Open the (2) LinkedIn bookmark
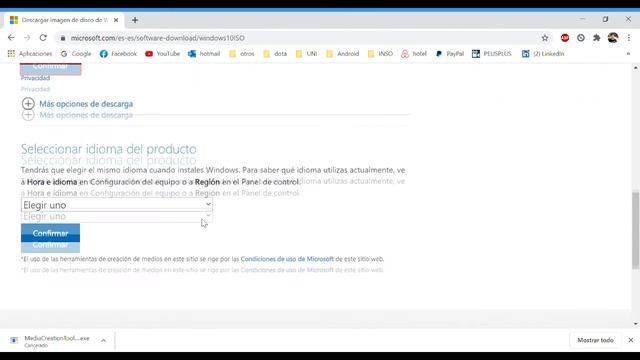 pos(543,53)
